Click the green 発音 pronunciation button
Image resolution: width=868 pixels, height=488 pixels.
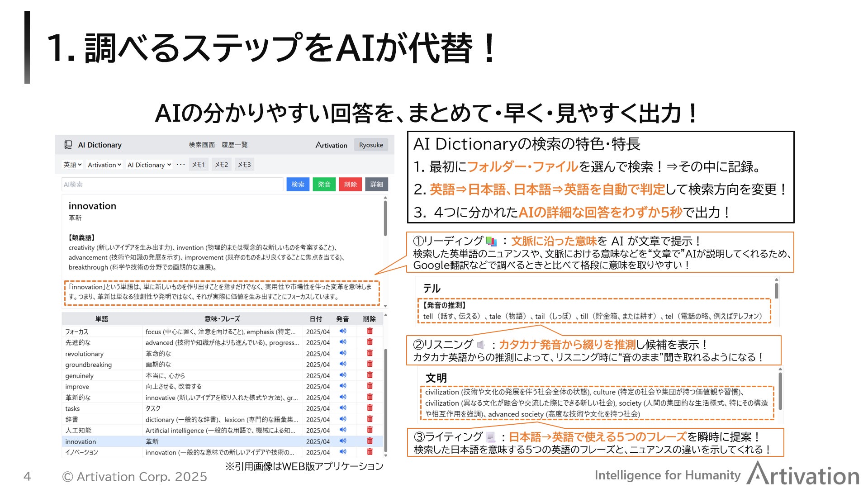(x=324, y=184)
